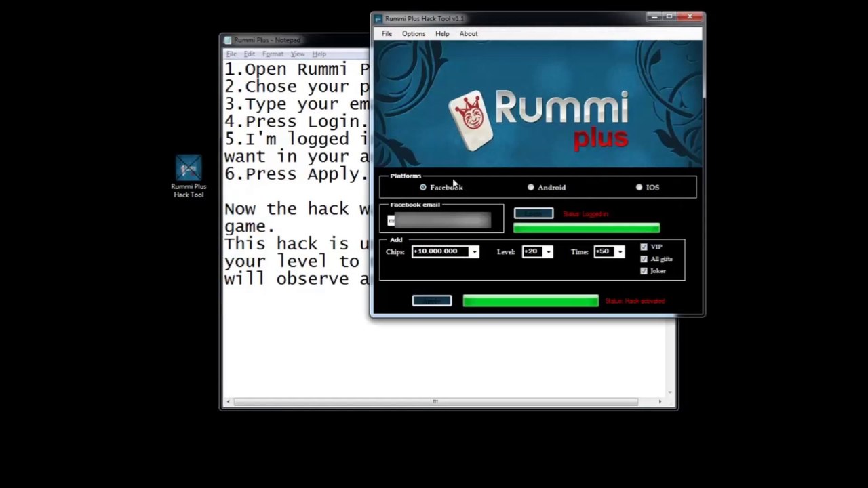Click the hack apply progress bar
Image resolution: width=868 pixels, height=488 pixels.
531,301
